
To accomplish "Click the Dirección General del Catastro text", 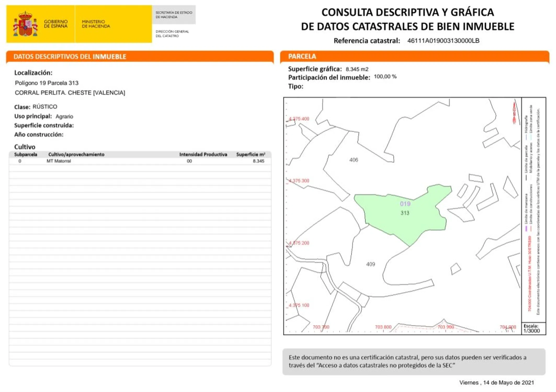I will (x=172, y=34).
